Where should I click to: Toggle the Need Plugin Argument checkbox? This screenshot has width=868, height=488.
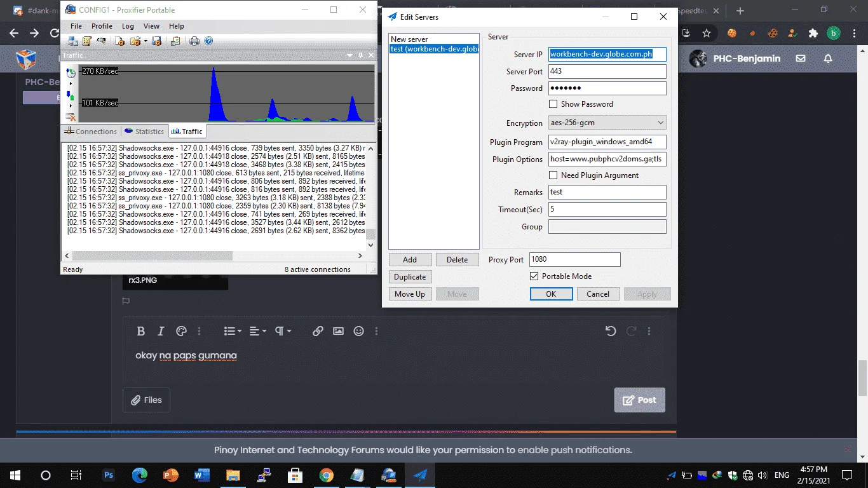tap(553, 175)
